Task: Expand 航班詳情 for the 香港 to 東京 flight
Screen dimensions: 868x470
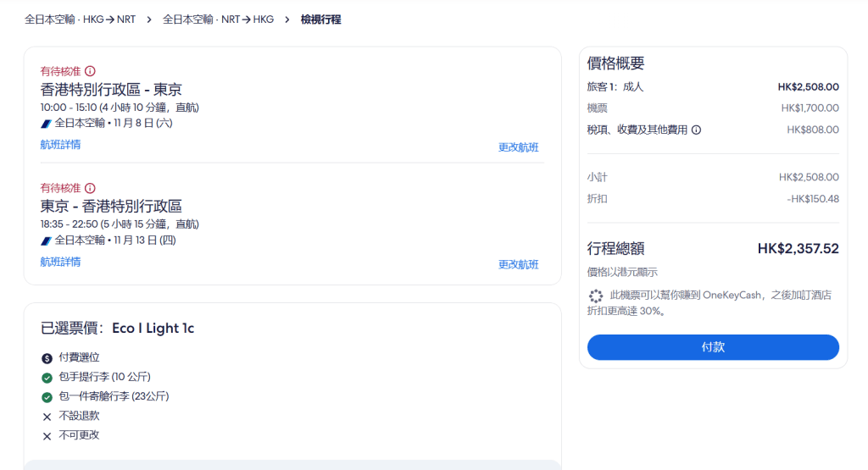Action: [60, 145]
